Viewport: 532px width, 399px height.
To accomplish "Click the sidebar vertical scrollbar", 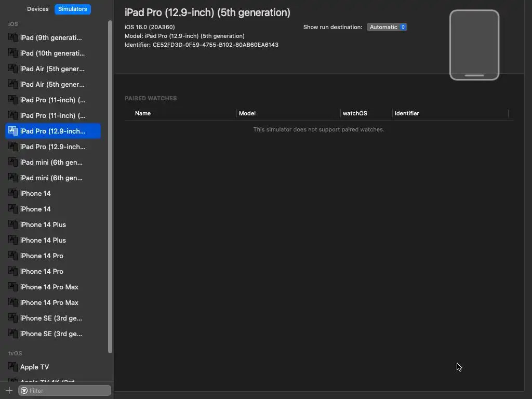I will tap(110, 187).
